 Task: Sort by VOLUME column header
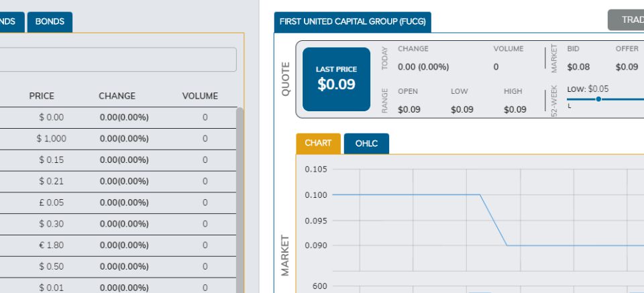click(200, 96)
